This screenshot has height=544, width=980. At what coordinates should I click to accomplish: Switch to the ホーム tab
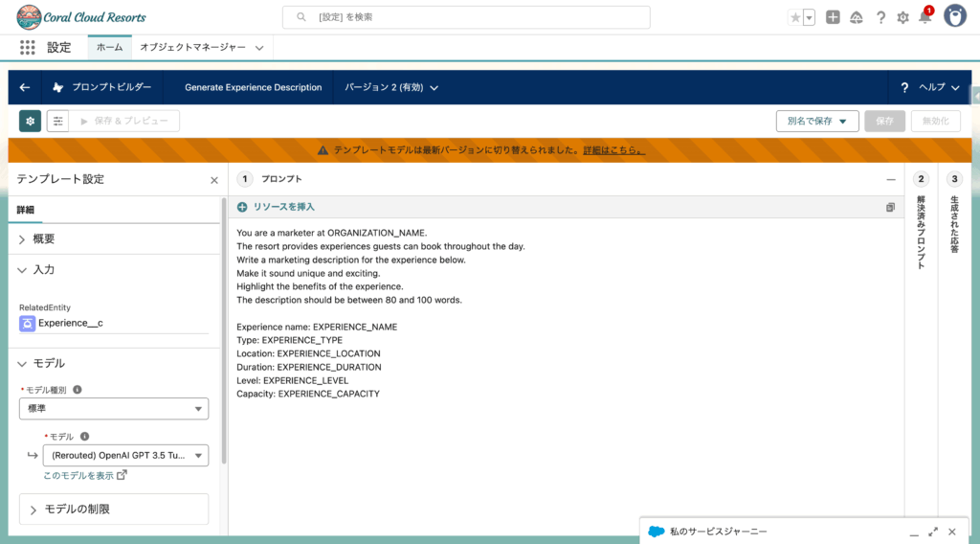109,47
